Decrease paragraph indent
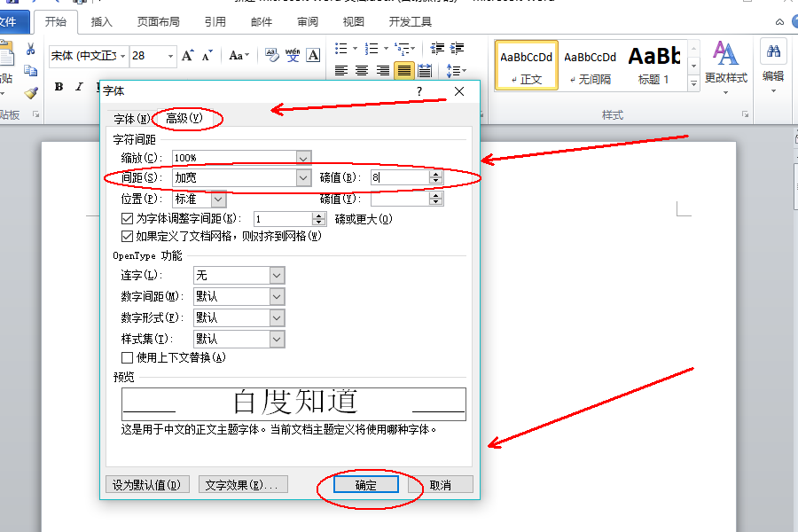 437,49
